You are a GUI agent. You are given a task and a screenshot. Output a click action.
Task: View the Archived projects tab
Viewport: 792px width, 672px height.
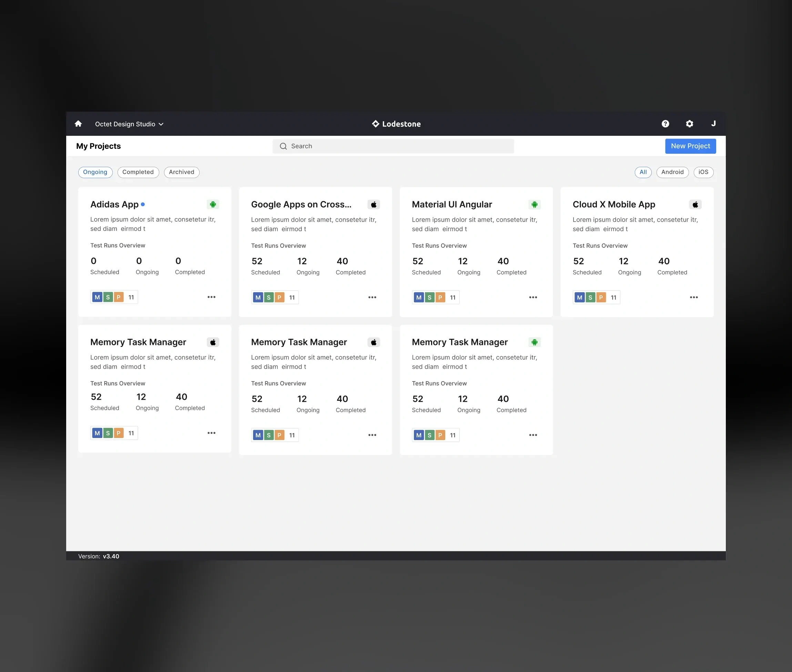tap(181, 172)
